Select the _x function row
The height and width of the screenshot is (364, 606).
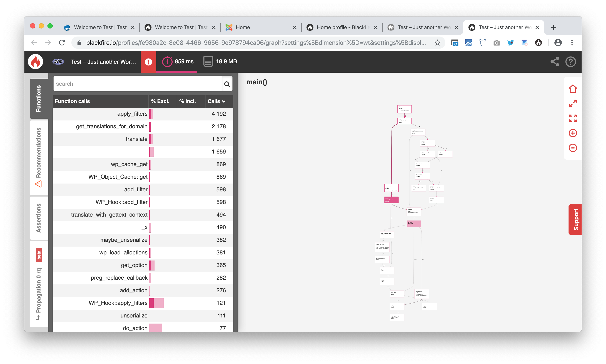click(x=143, y=227)
